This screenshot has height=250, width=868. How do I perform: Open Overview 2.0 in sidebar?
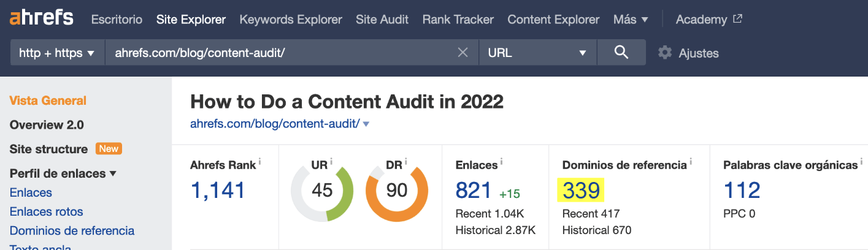tap(47, 125)
